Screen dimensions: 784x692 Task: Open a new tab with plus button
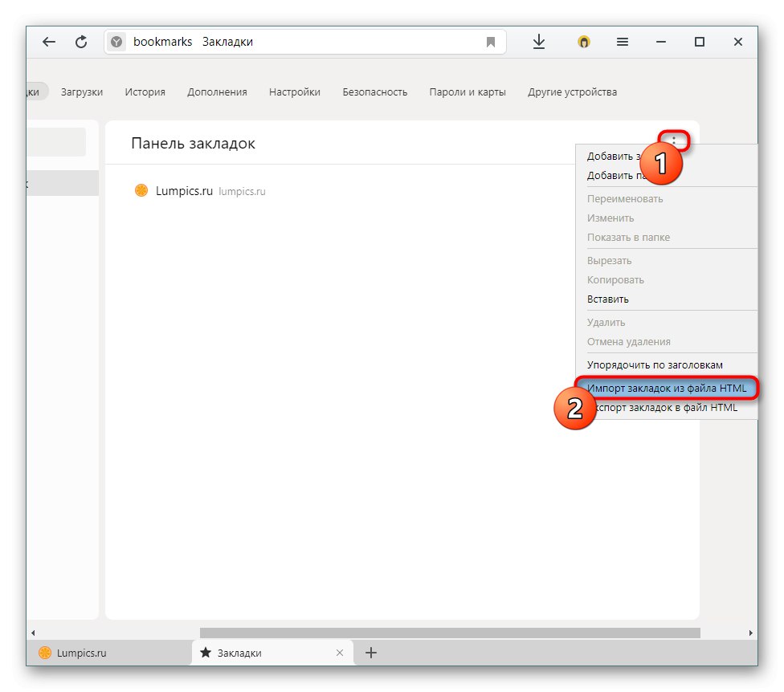coord(371,653)
